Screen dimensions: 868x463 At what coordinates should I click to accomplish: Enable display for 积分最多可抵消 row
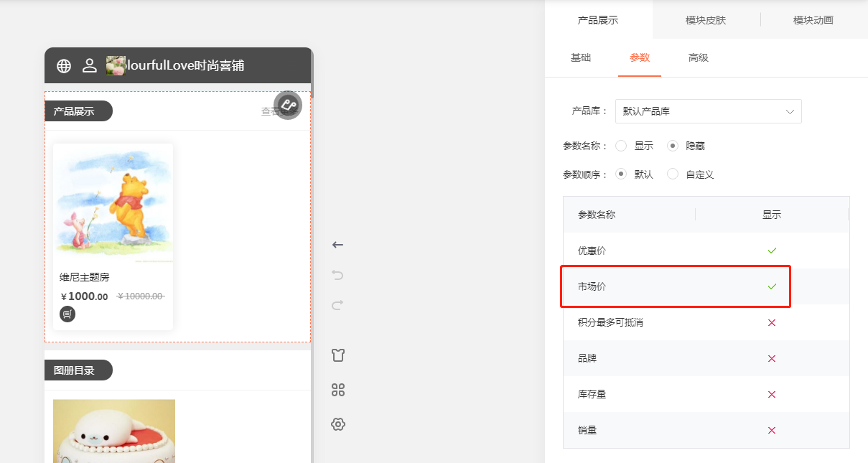772,322
